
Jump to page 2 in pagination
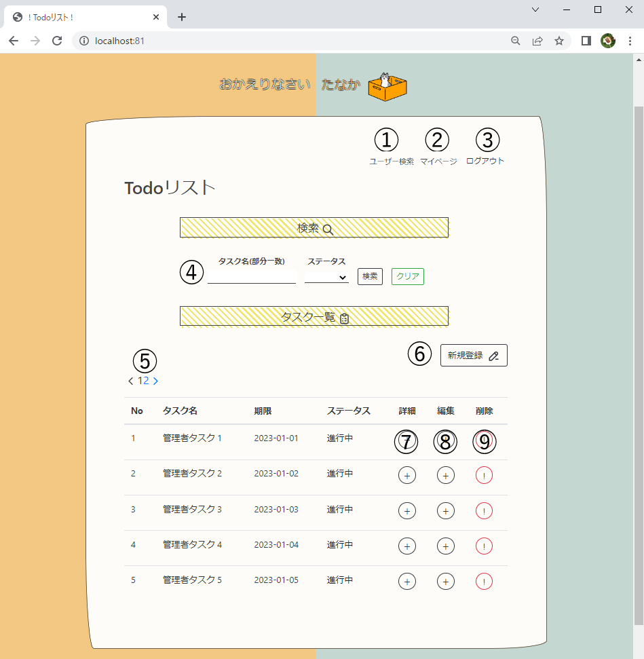click(x=146, y=381)
